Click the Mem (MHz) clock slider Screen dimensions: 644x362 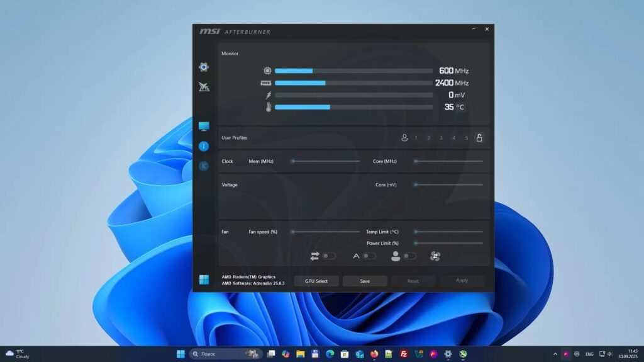click(326, 161)
